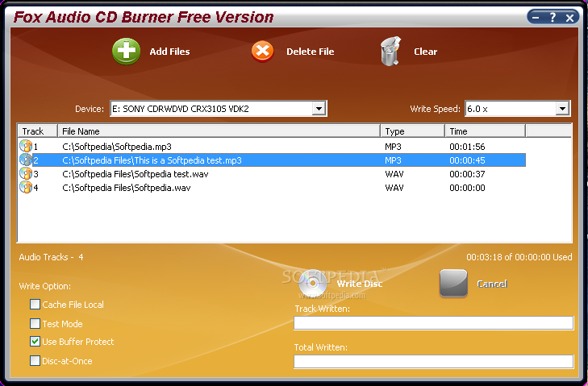
Task: Sort by the Time column header
Action: [x=486, y=131]
